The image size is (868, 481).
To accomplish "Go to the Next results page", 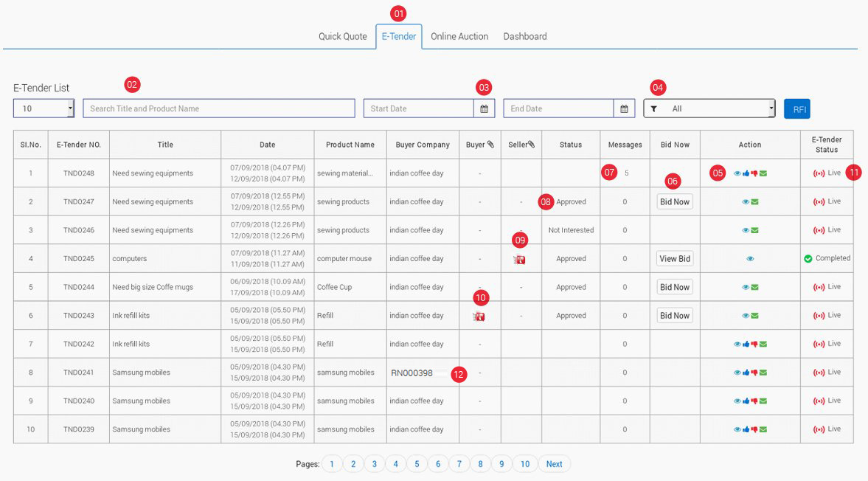I will point(554,464).
